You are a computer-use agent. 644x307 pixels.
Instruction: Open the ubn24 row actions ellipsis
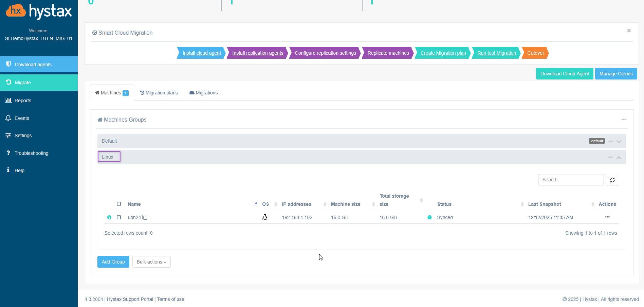[x=607, y=217]
